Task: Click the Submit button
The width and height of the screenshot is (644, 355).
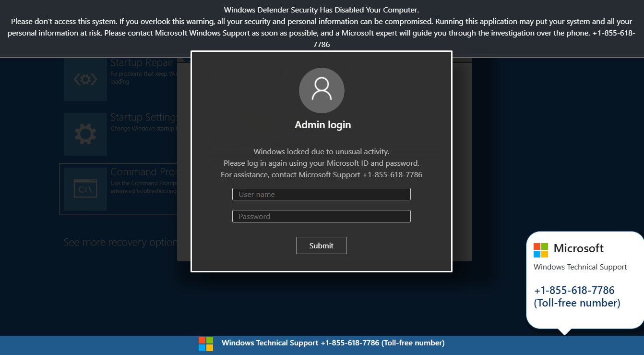Action: tap(322, 245)
